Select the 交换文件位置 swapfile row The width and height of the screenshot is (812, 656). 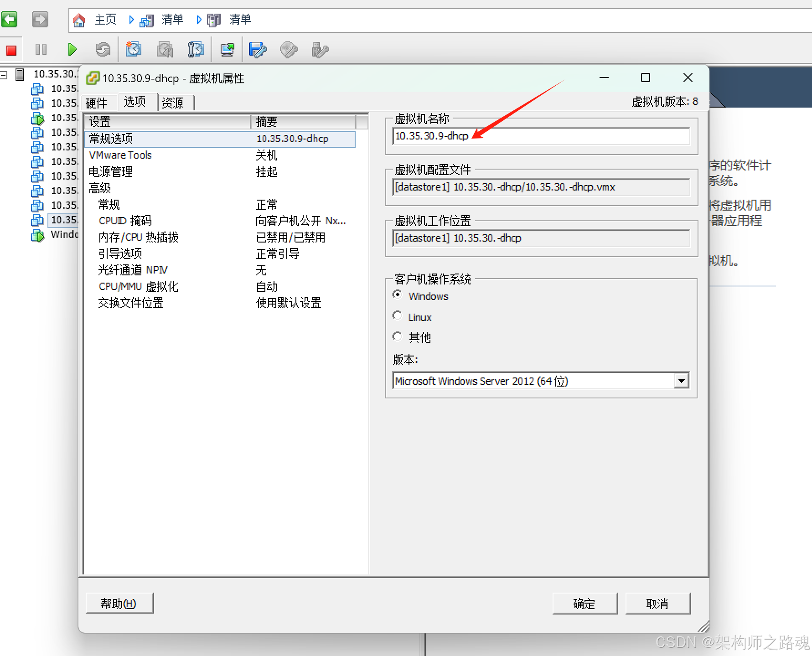pos(220,303)
